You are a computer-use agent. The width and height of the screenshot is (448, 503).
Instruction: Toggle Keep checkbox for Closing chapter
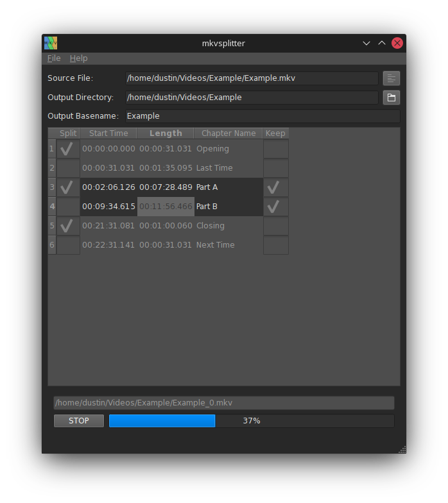(x=276, y=226)
